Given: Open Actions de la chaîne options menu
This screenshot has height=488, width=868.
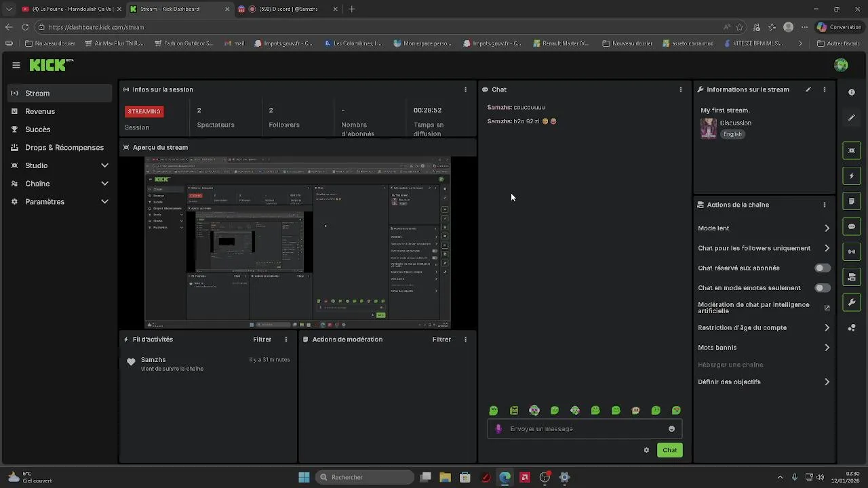Looking at the screenshot, I should pos(825,205).
